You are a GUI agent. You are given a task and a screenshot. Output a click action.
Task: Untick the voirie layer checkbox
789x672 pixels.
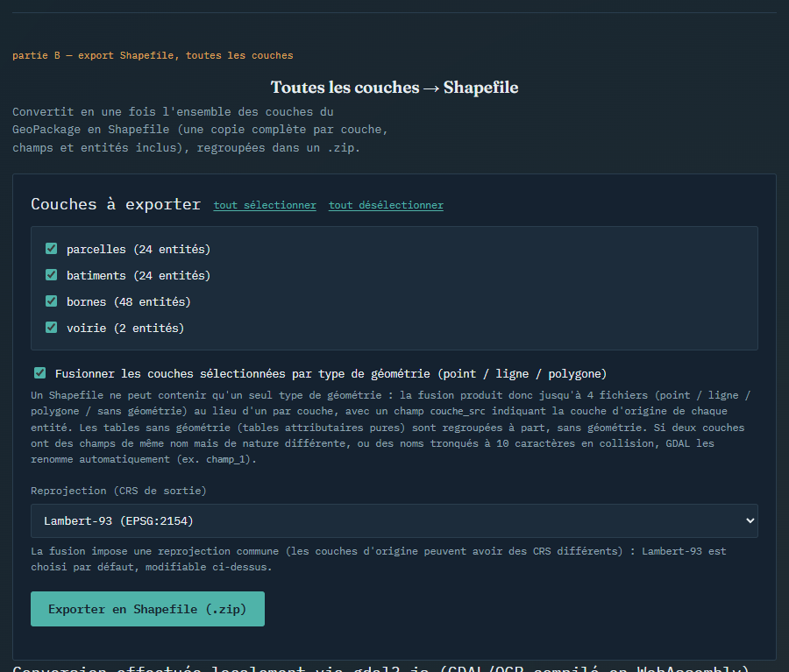point(52,328)
